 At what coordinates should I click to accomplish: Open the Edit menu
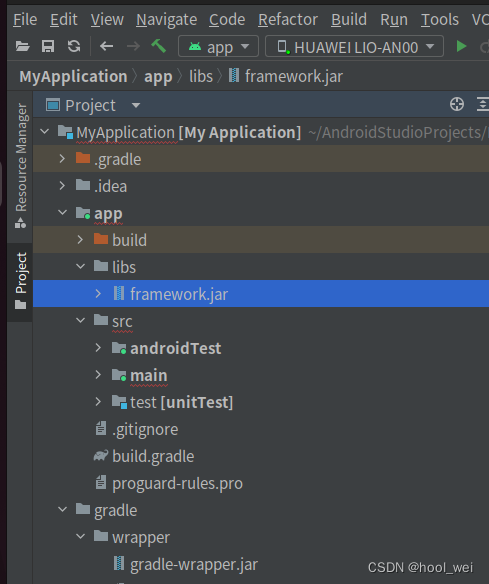[64, 19]
